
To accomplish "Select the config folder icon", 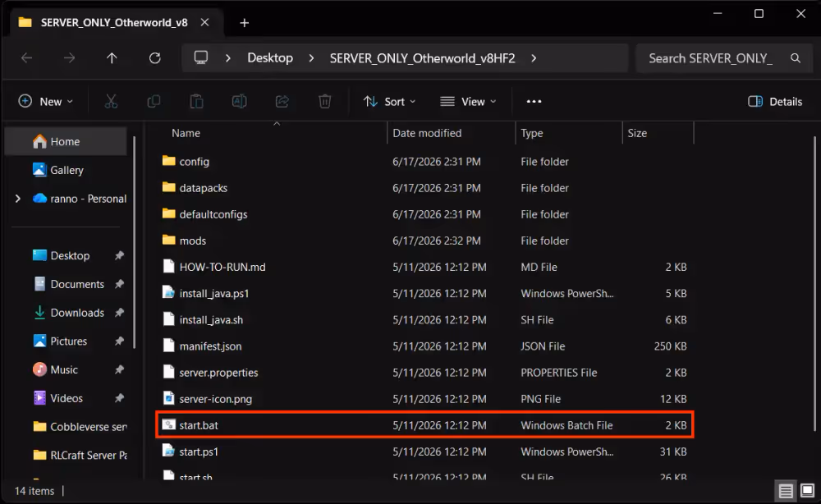I will pyautogui.click(x=168, y=161).
